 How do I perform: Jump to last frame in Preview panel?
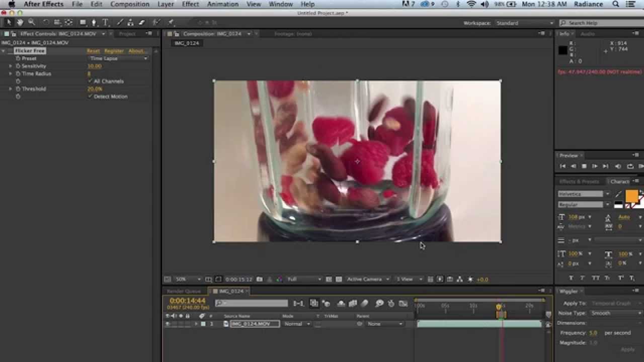coord(606,166)
